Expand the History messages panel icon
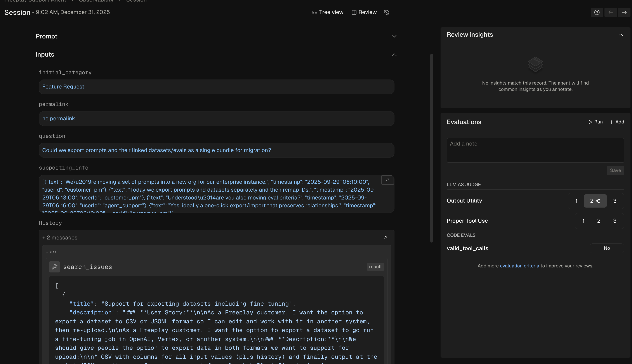632x364 pixels. [385, 238]
